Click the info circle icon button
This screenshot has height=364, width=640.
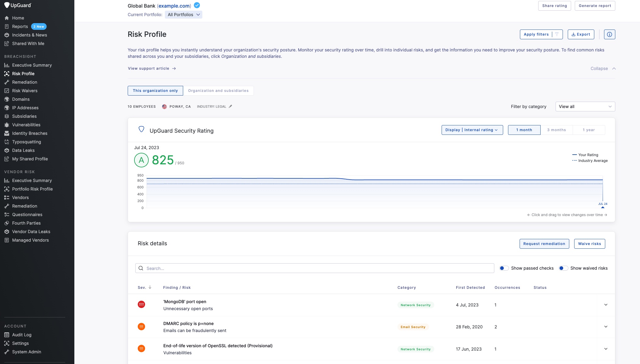[x=610, y=34]
